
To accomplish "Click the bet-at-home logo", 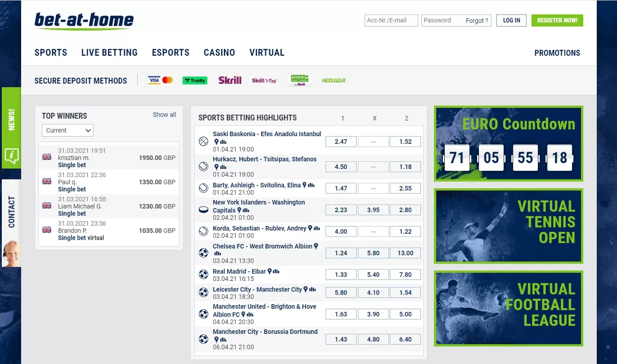I will [x=84, y=21].
